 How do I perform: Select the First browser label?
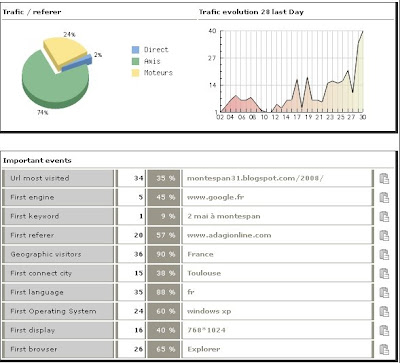point(34,349)
